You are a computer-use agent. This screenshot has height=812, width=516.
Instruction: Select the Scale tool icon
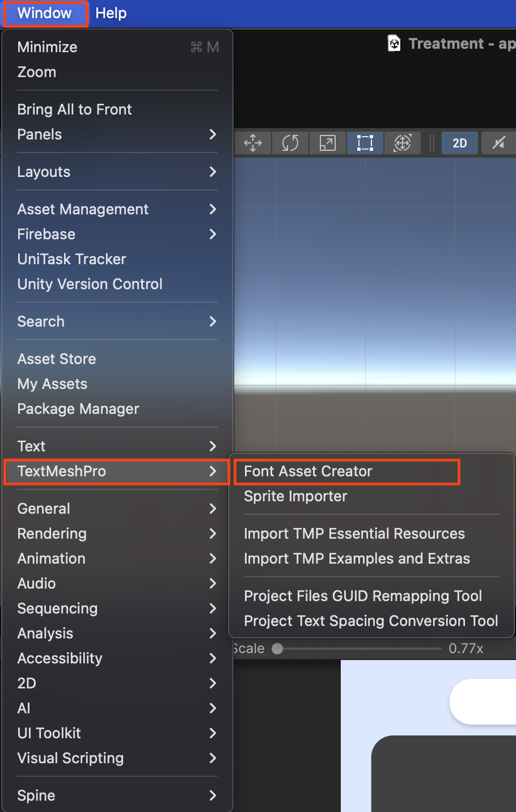[328, 143]
